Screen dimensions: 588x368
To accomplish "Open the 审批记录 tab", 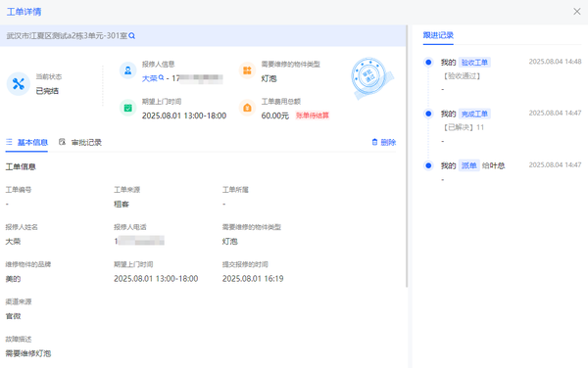I will [x=80, y=142].
